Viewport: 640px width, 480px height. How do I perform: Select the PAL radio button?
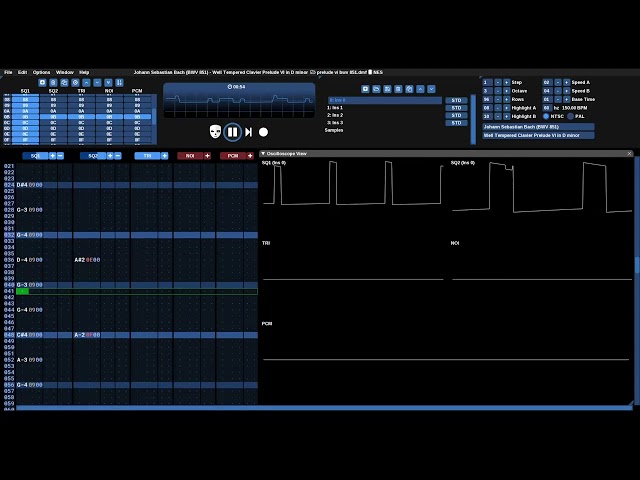tap(571, 116)
